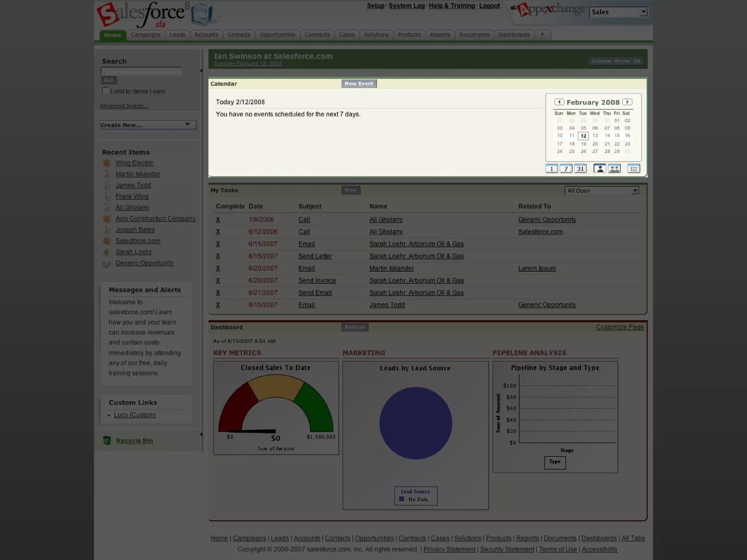Click the New Event button
747x560 pixels.
[x=359, y=83]
